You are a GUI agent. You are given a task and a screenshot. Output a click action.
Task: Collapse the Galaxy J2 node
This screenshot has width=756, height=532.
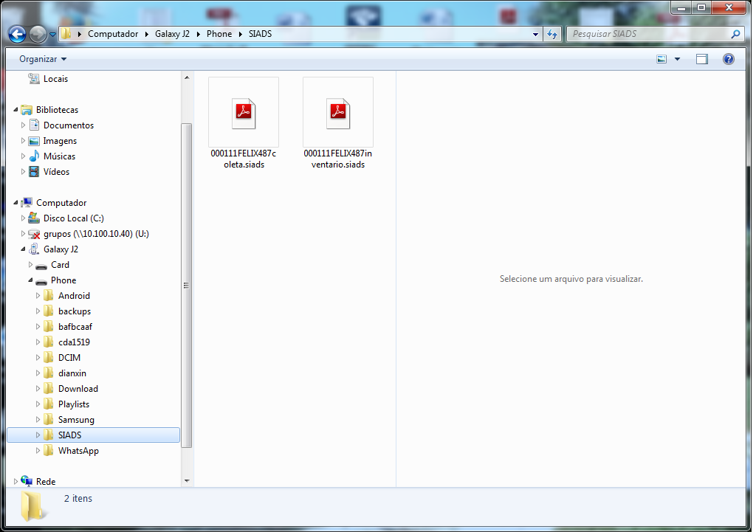pos(23,249)
